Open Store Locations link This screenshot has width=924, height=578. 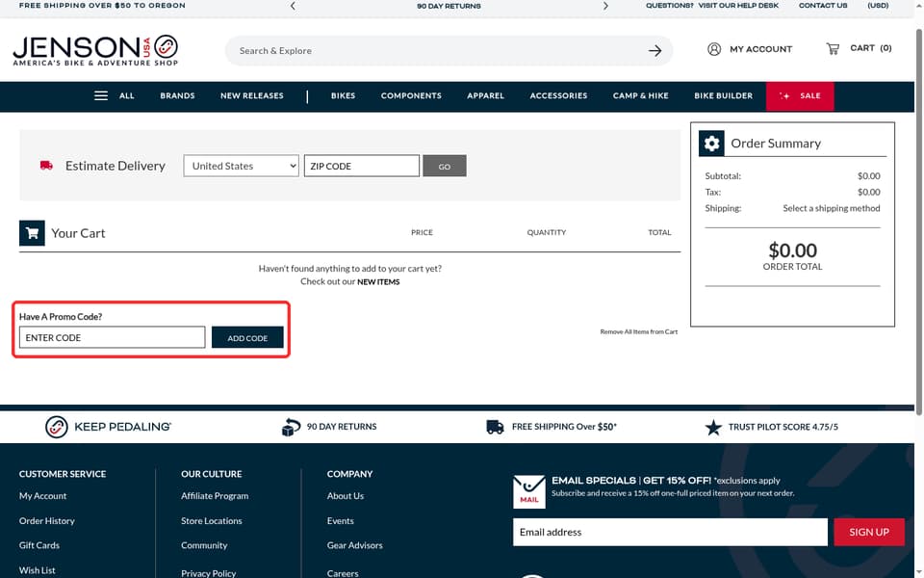pyautogui.click(x=212, y=521)
